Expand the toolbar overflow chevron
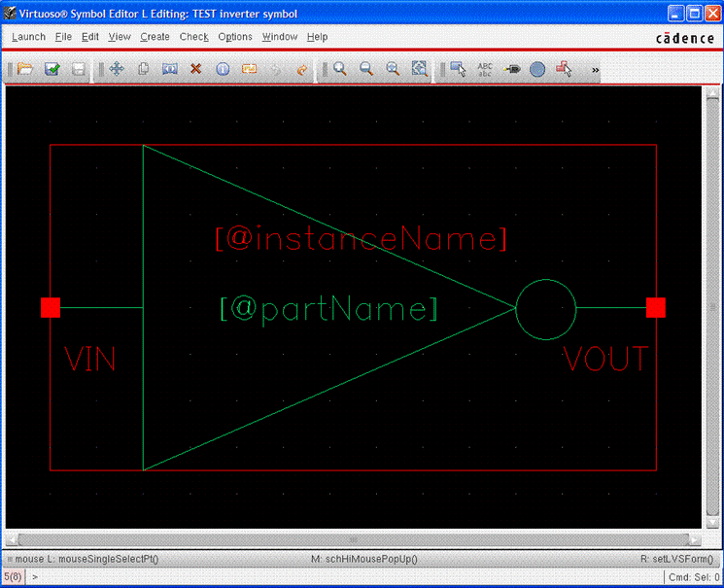Image resolution: width=724 pixels, height=588 pixels. pyautogui.click(x=596, y=70)
